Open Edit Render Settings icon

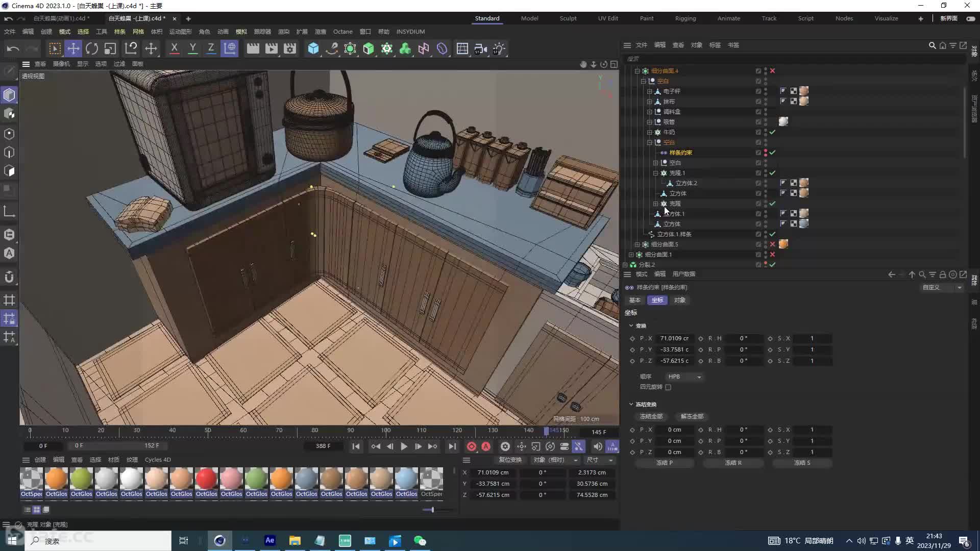click(x=290, y=48)
